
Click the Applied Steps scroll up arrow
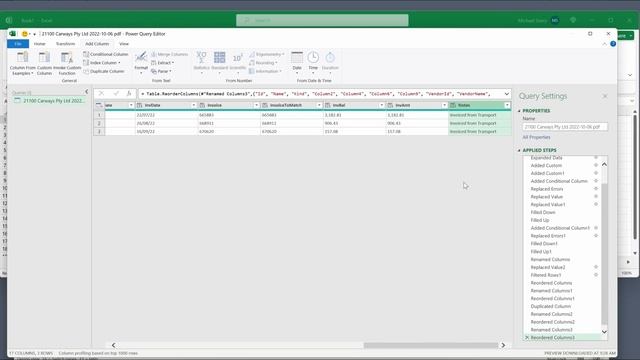(604, 164)
